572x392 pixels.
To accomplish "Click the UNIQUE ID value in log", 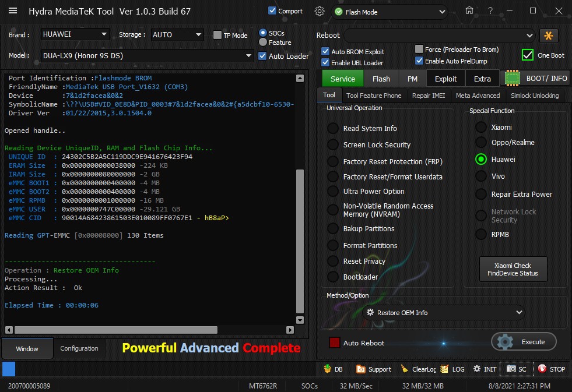I will point(127,157).
